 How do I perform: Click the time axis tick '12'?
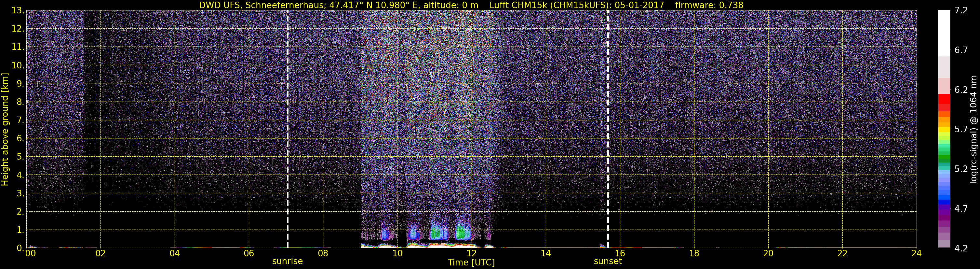471,253
